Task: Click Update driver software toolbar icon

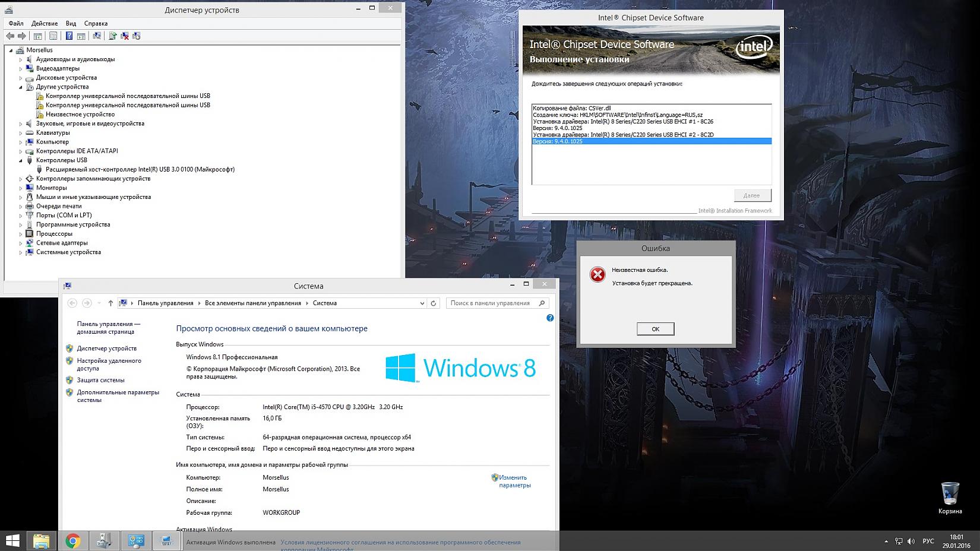Action: [x=112, y=36]
